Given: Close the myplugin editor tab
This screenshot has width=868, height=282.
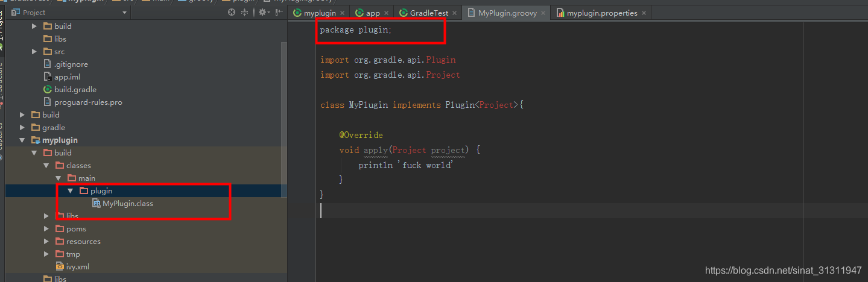Looking at the screenshot, I should point(343,13).
